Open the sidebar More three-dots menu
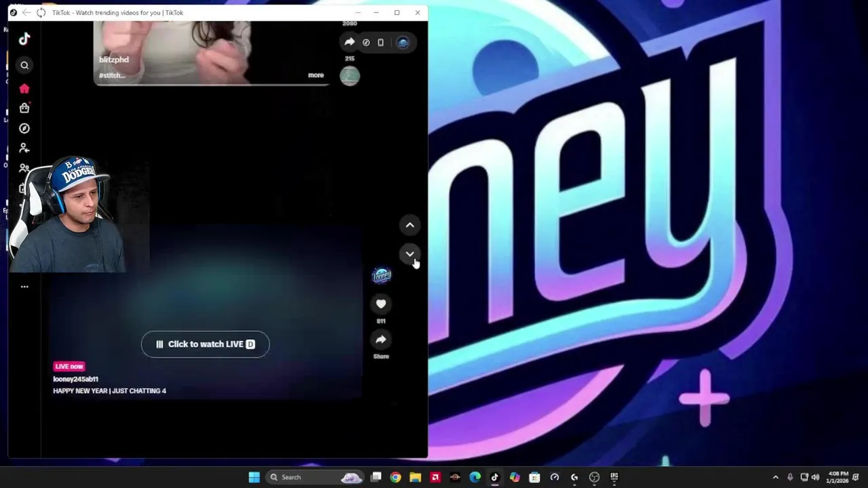Image resolution: width=868 pixels, height=488 pixels. click(x=24, y=287)
